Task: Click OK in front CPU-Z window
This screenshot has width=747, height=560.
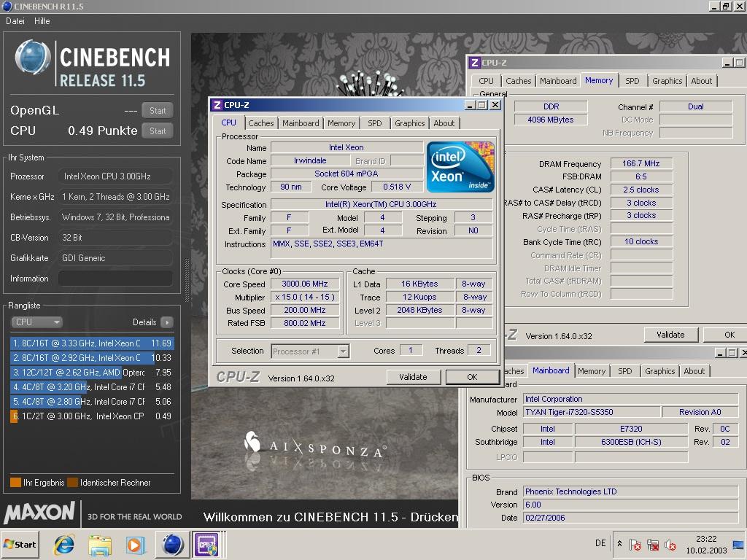Action: point(472,377)
